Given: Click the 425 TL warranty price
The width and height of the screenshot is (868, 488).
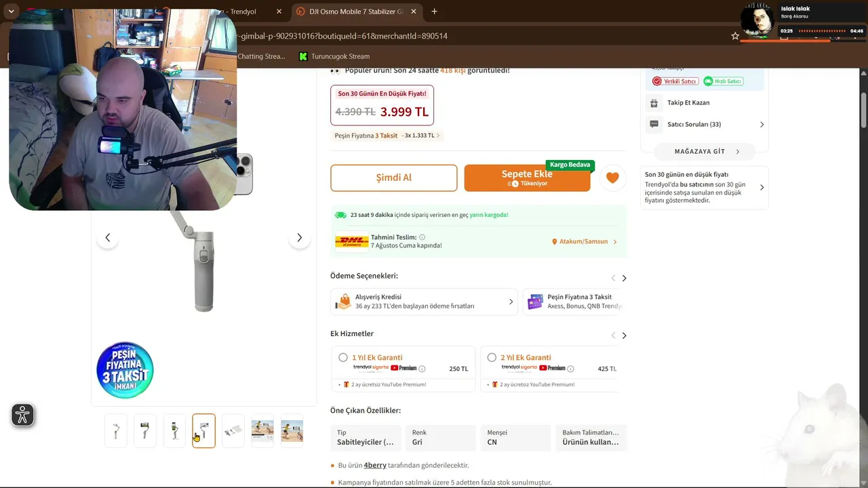Looking at the screenshot, I should click(607, 369).
